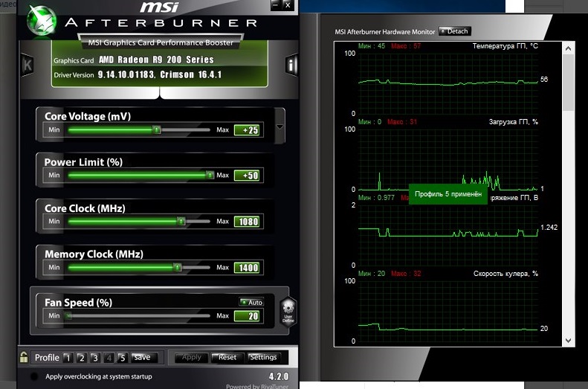
Task: Click the monitor scrollbar up arrow
Action: 568,48
